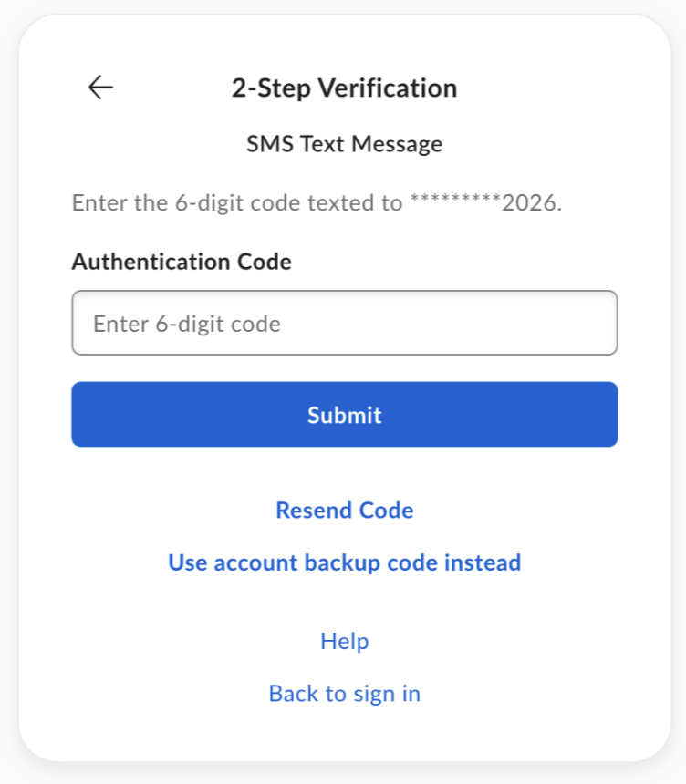The image size is (686, 784).
Task: Open the Help link
Action: pos(344,642)
